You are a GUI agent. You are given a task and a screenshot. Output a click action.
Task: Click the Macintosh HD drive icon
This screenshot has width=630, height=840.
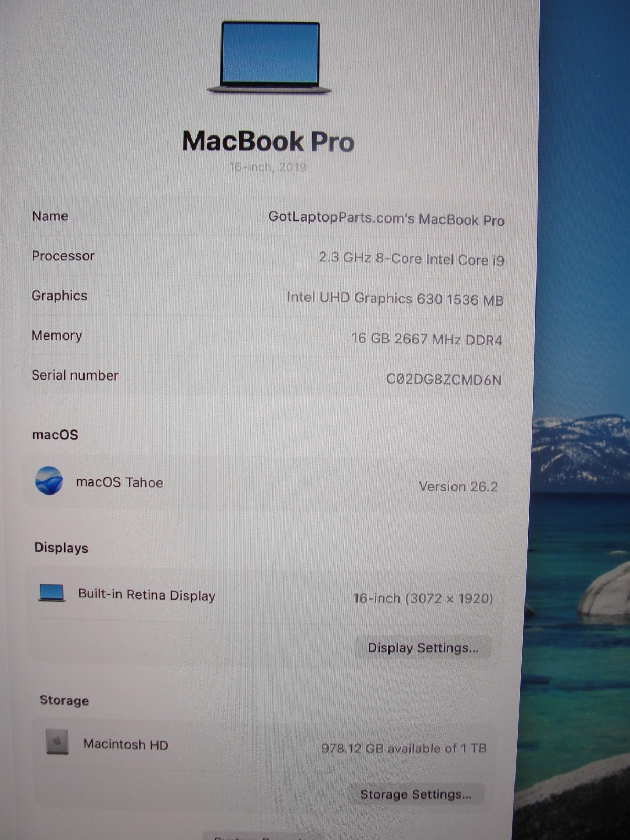(x=57, y=742)
